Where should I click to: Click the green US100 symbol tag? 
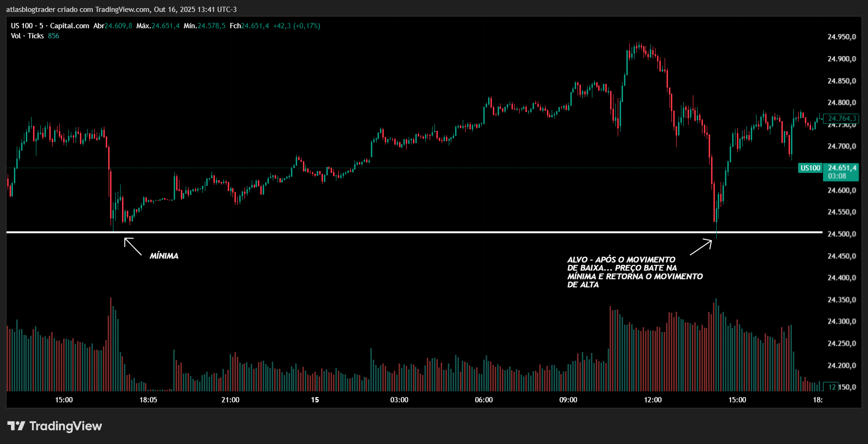tap(810, 168)
